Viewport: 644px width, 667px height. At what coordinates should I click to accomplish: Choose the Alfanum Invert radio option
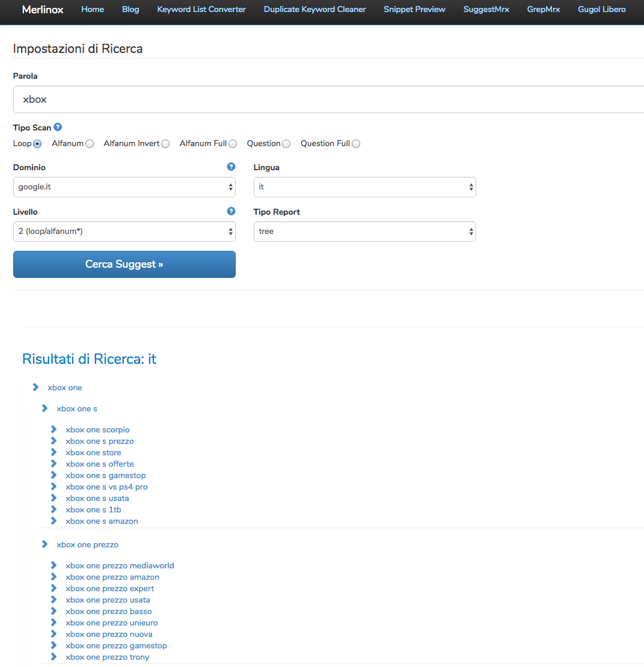click(165, 144)
